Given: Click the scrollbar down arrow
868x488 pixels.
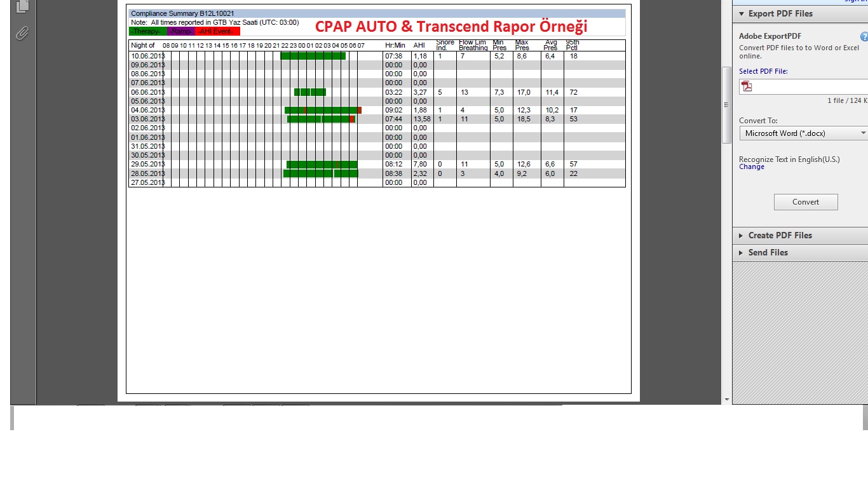Looking at the screenshot, I should 727,400.
